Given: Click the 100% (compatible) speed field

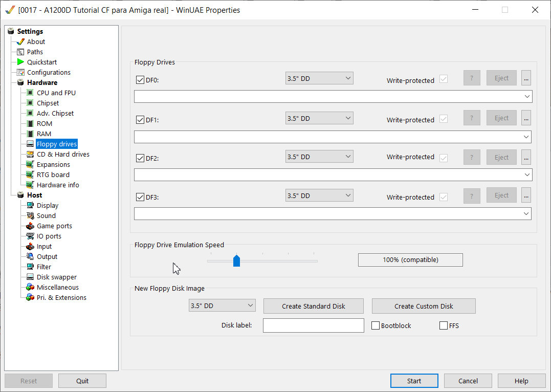Looking at the screenshot, I should 410,260.
